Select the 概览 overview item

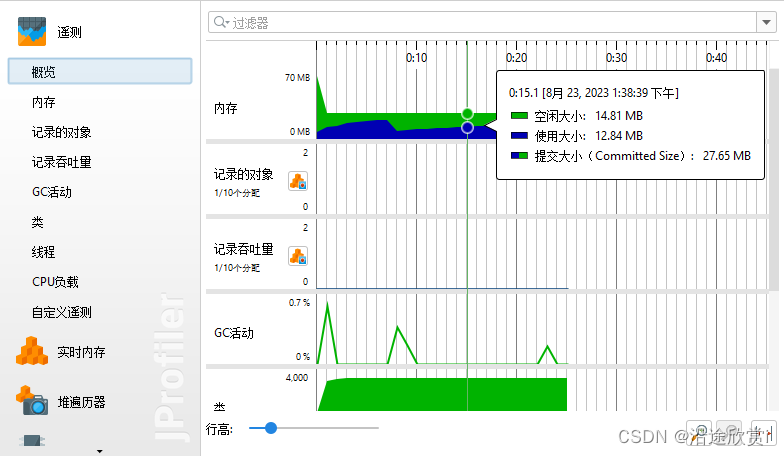[x=100, y=72]
